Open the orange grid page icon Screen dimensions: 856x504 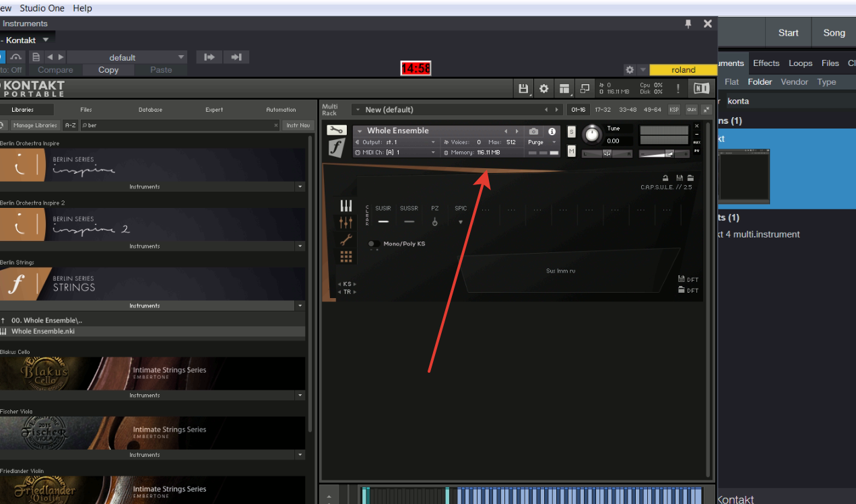346,256
